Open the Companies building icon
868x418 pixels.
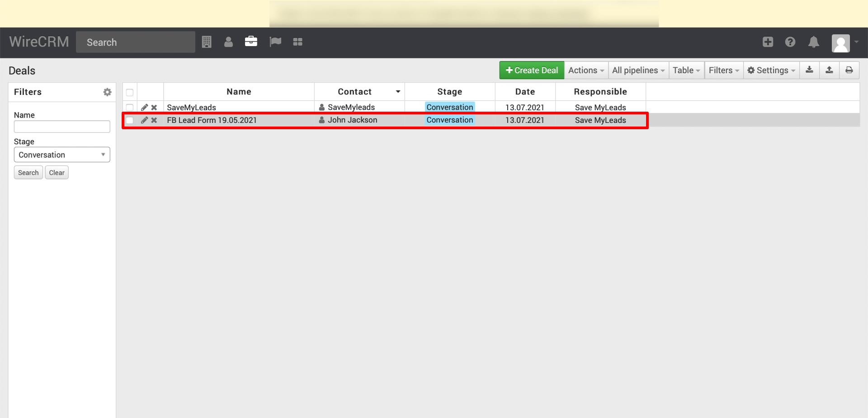(x=207, y=42)
